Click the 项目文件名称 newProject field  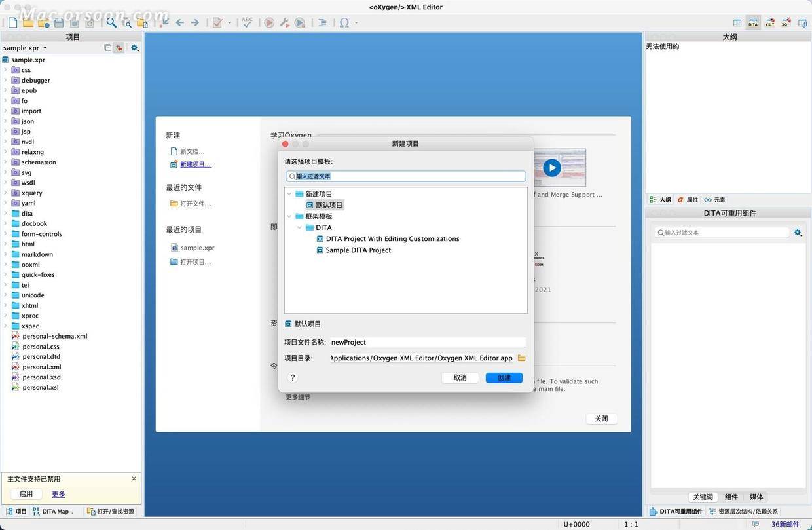click(x=428, y=342)
